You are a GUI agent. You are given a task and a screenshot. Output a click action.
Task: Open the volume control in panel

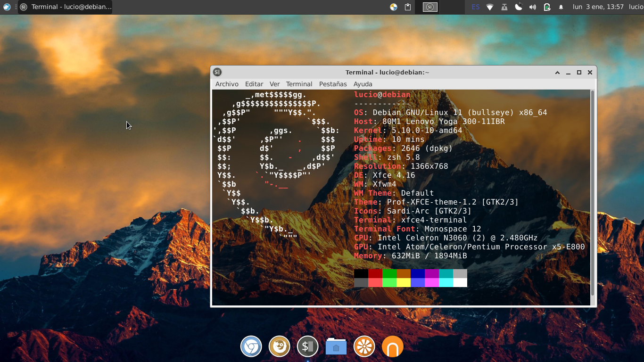pyautogui.click(x=533, y=7)
